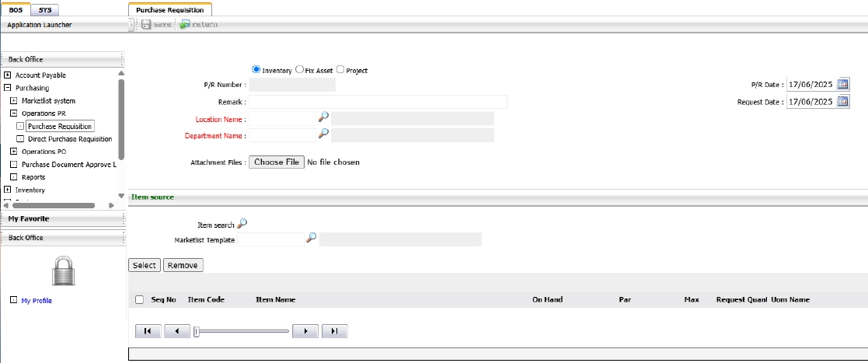Select the Fix Asset radio button
868x363 pixels.
[x=300, y=69]
